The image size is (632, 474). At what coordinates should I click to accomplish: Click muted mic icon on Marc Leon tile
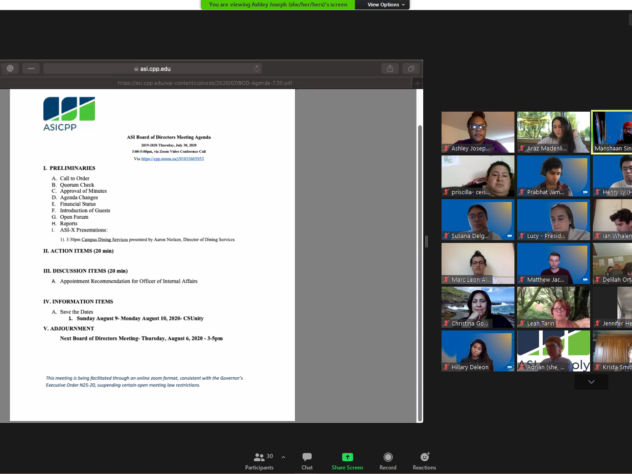[446, 280]
